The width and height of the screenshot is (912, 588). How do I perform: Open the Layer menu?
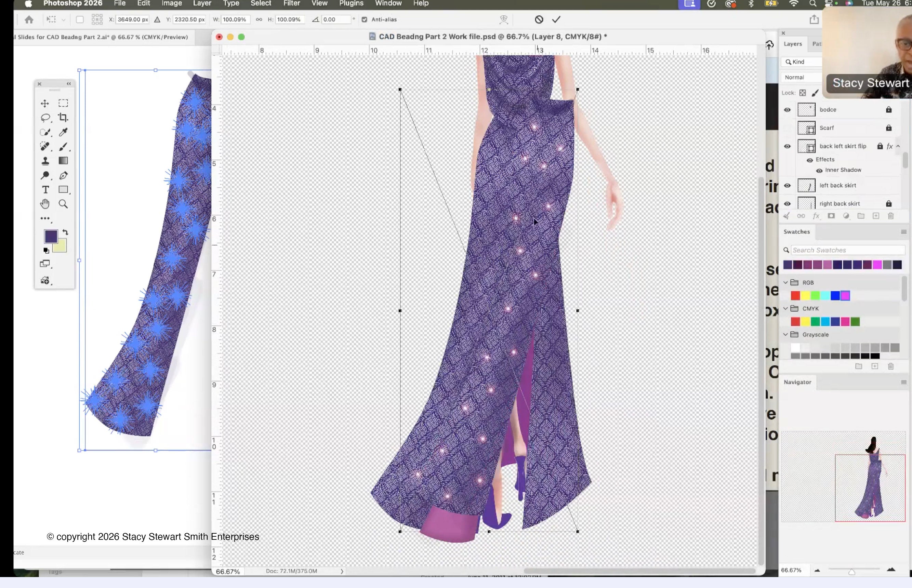pos(202,3)
